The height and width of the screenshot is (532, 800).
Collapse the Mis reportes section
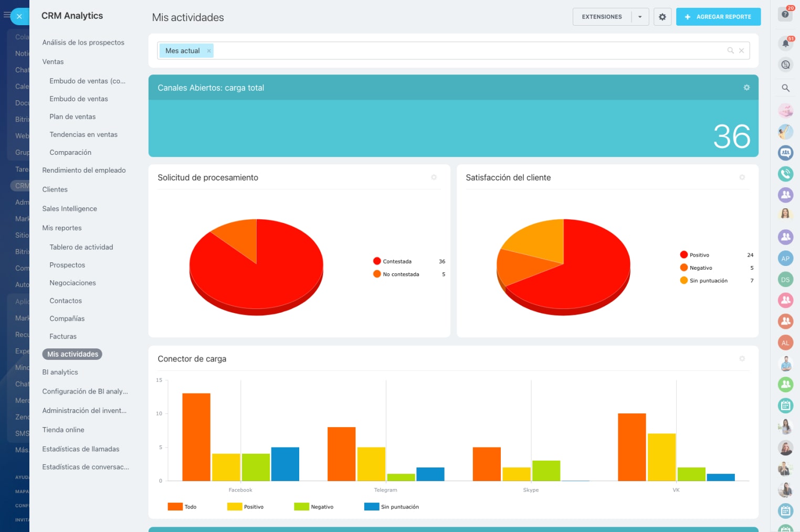62,228
